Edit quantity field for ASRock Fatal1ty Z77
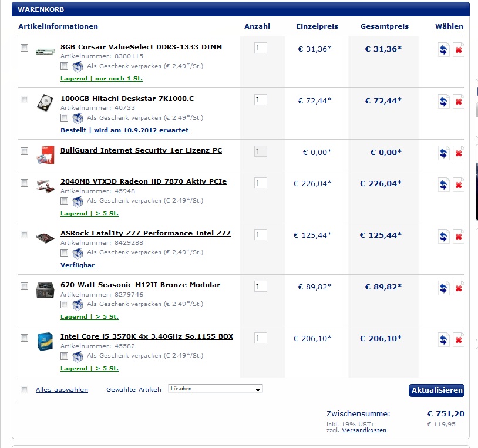Image resolution: width=478 pixels, height=448 pixels. 261,235
